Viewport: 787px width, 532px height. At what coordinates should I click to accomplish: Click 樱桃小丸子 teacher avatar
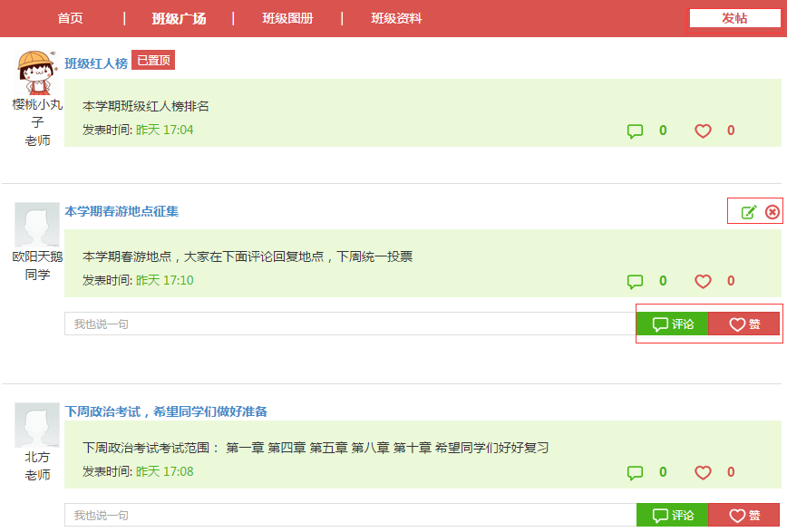coord(37,73)
